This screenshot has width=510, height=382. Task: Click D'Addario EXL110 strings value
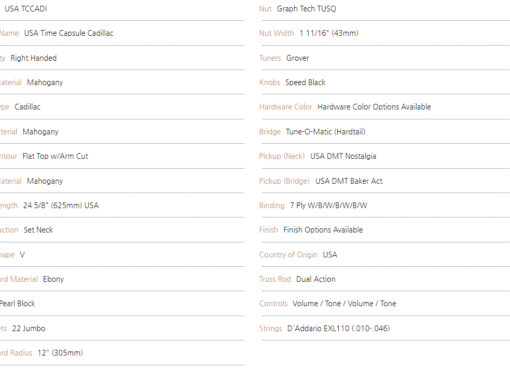coord(339,328)
